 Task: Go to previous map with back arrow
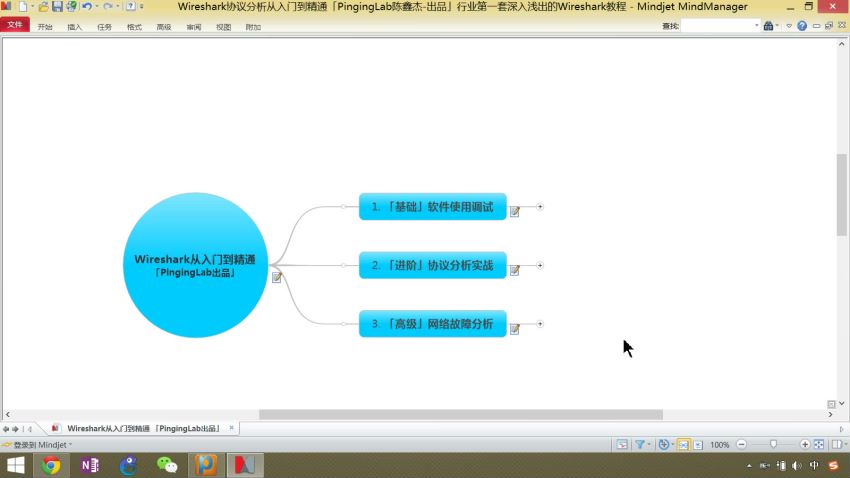click(x=6, y=429)
